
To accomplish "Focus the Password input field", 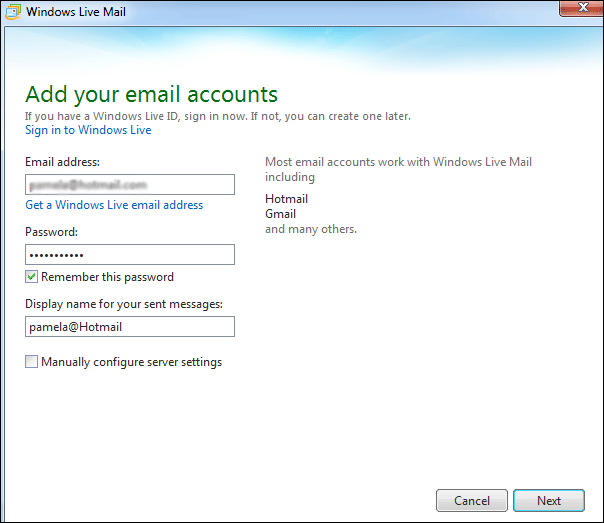I will click(x=130, y=255).
